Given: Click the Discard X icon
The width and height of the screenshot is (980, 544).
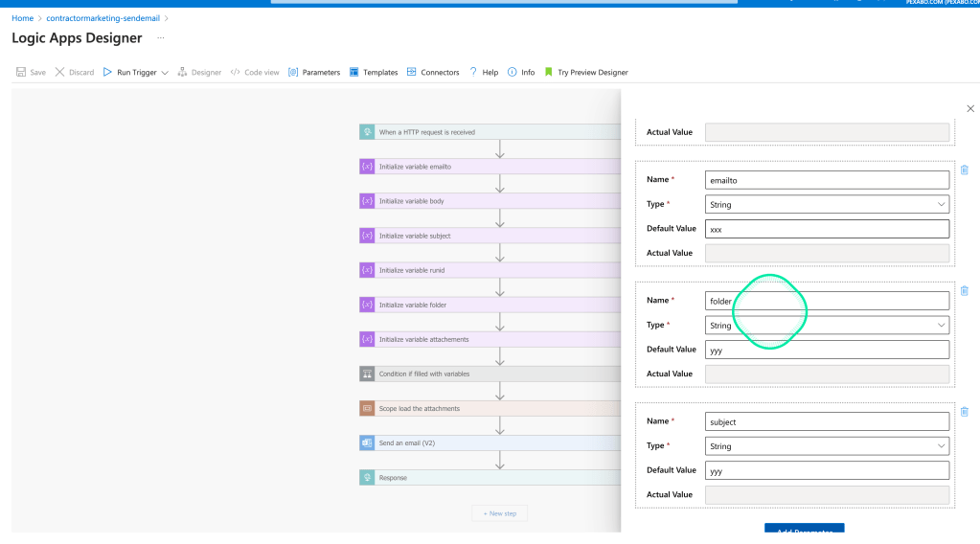Looking at the screenshot, I should coord(60,72).
